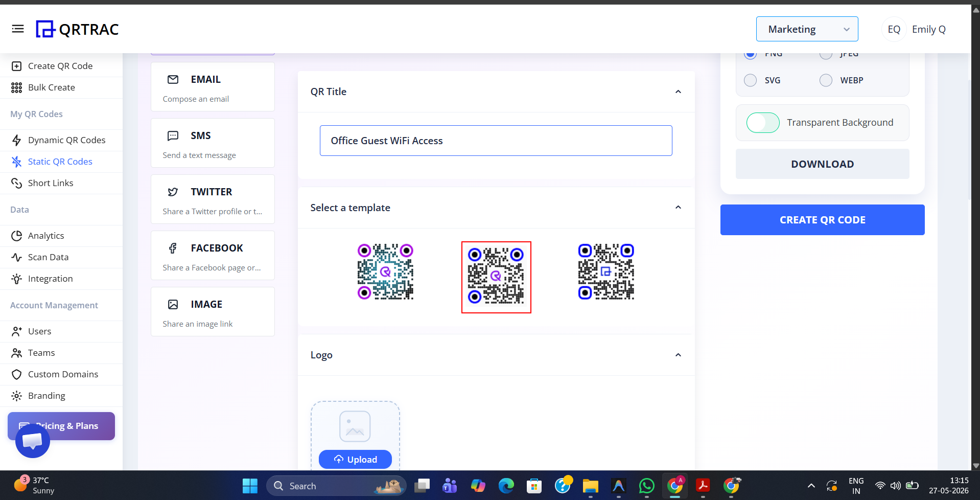Click the Create QR Code plus icon
This screenshot has height=500, width=980.
(16, 66)
